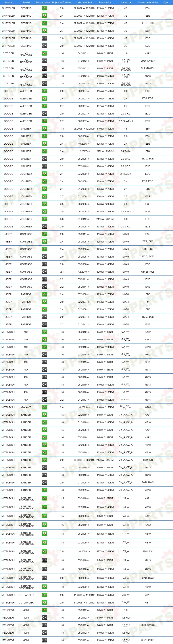Select engine code 6HZ (4N13)
The image size is (173, 644).
[148, 640]
